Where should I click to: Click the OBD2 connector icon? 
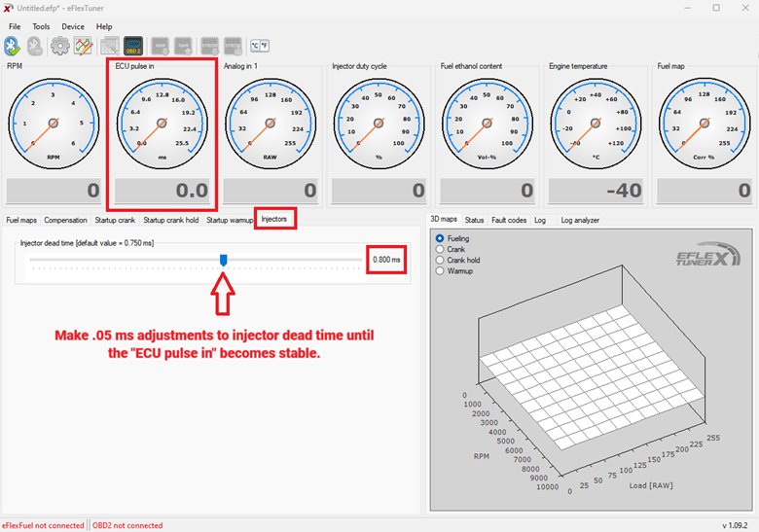tap(133, 46)
